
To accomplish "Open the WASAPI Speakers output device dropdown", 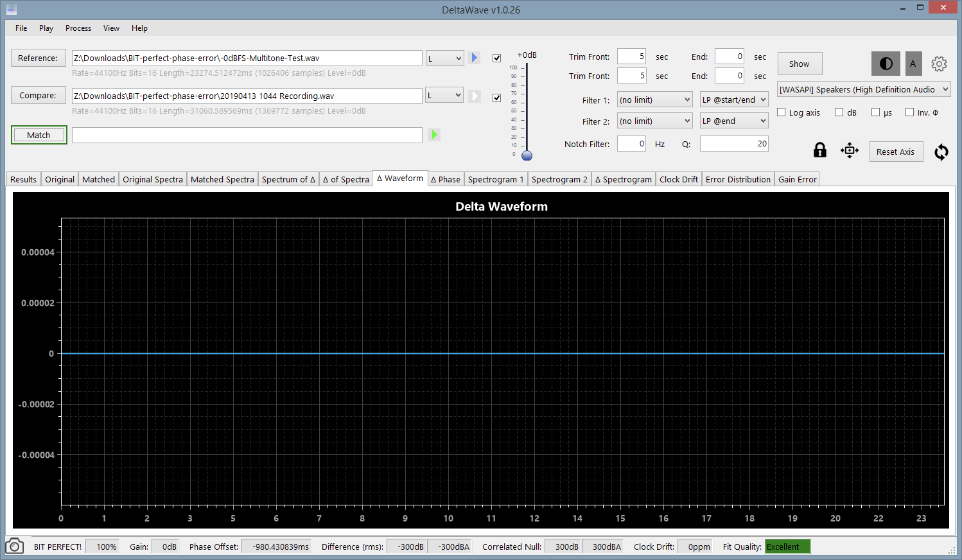I will tap(864, 89).
